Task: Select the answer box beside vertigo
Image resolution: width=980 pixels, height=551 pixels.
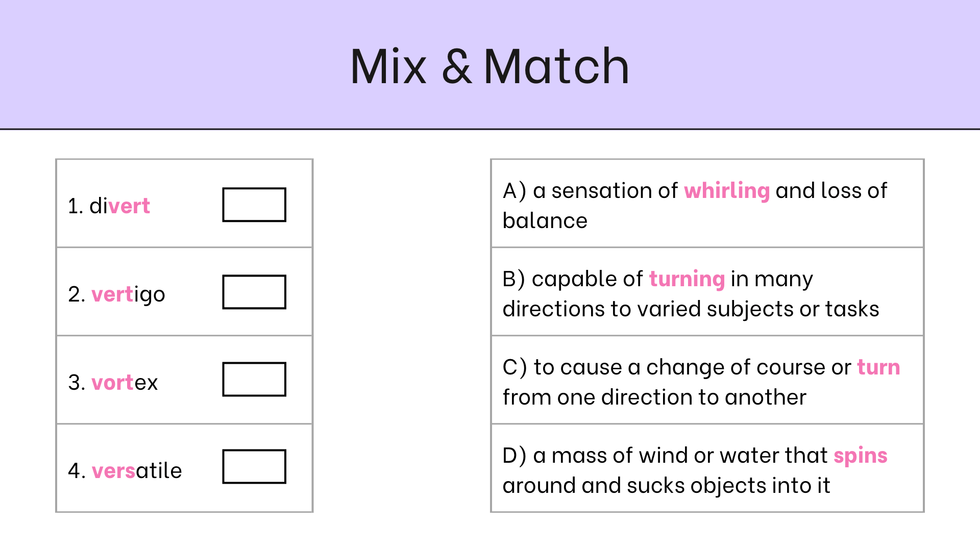Action: [254, 292]
